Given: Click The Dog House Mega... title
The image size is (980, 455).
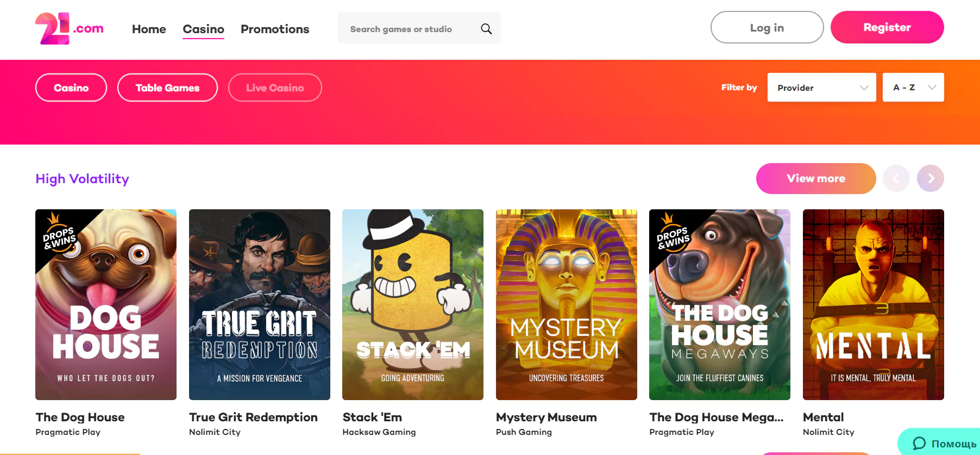Looking at the screenshot, I should click(716, 417).
